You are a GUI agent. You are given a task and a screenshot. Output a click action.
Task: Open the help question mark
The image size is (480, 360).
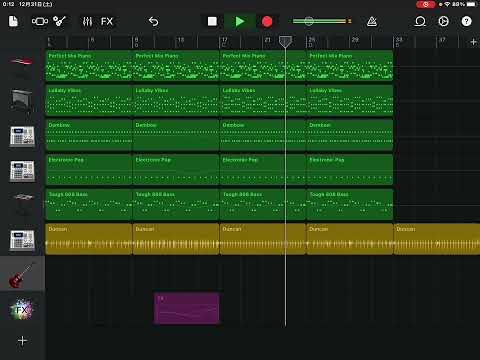(466, 22)
